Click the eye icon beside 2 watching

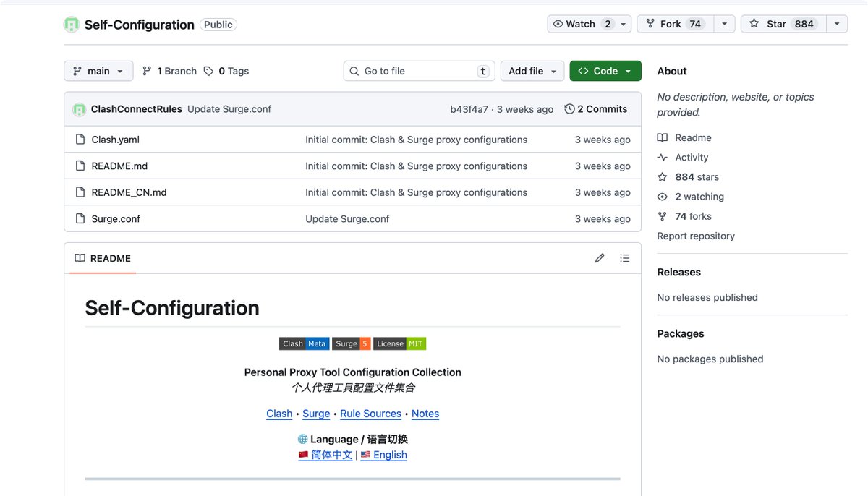[x=662, y=197]
